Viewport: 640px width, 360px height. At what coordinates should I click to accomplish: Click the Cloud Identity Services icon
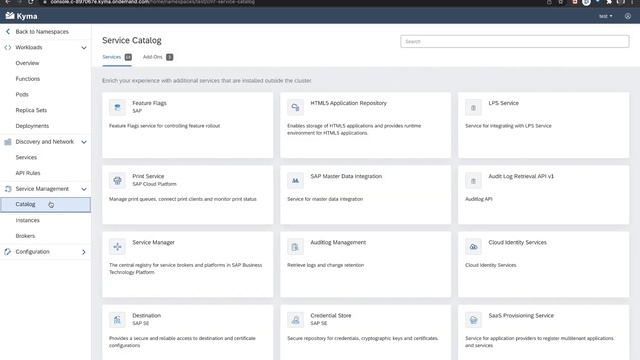point(473,247)
